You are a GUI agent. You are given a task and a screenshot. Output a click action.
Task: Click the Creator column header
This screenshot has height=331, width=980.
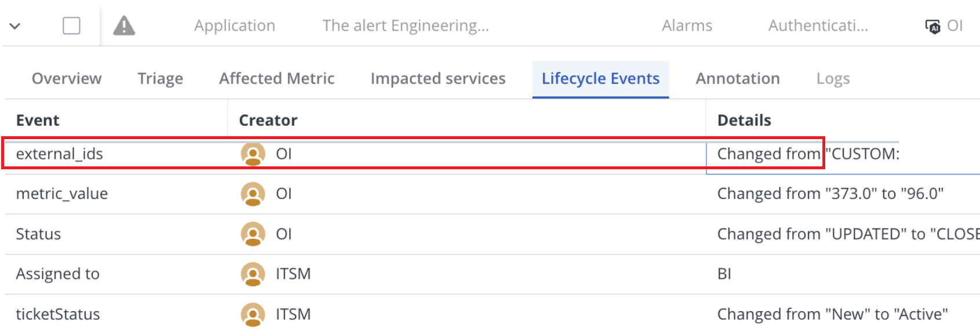(x=268, y=121)
